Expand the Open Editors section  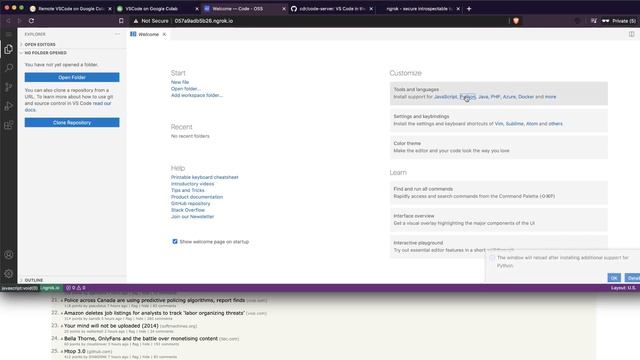(x=40, y=44)
